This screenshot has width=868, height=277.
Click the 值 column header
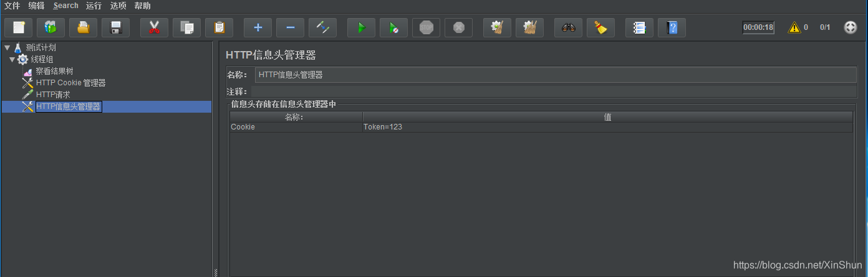coord(607,117)
